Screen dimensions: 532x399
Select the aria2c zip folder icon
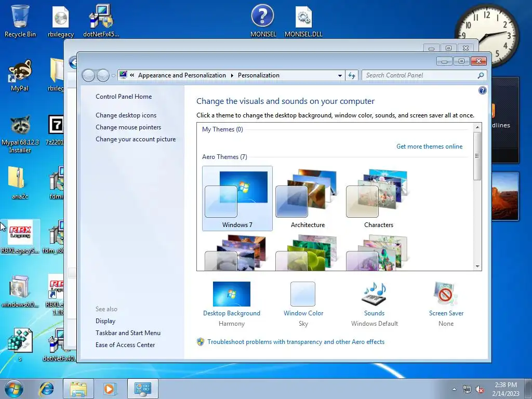coord(20,182)
